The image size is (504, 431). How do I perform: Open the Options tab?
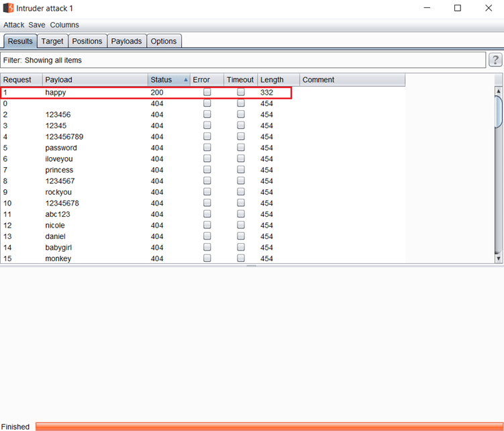(x=164, y=41)
